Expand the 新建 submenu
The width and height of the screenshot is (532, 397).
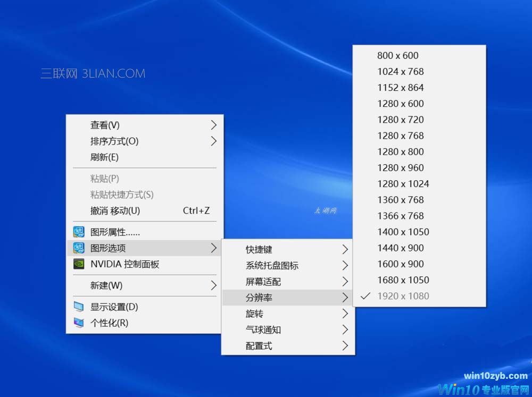pos(144,285)
